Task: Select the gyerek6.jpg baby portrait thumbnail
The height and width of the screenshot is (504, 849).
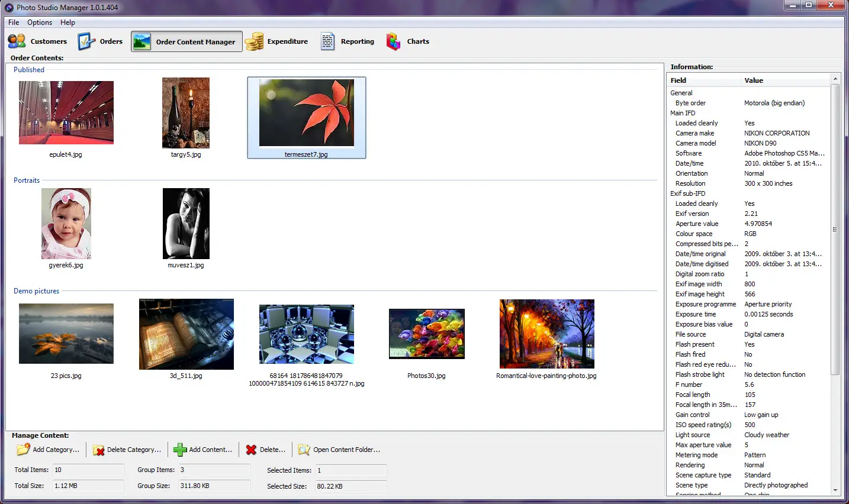Action: coord(66,224)
